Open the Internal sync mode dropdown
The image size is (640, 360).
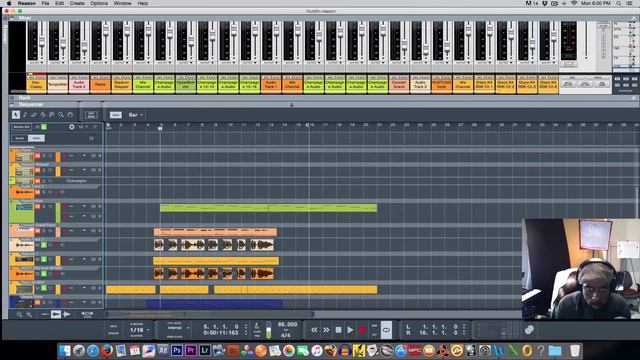point(178,328)
